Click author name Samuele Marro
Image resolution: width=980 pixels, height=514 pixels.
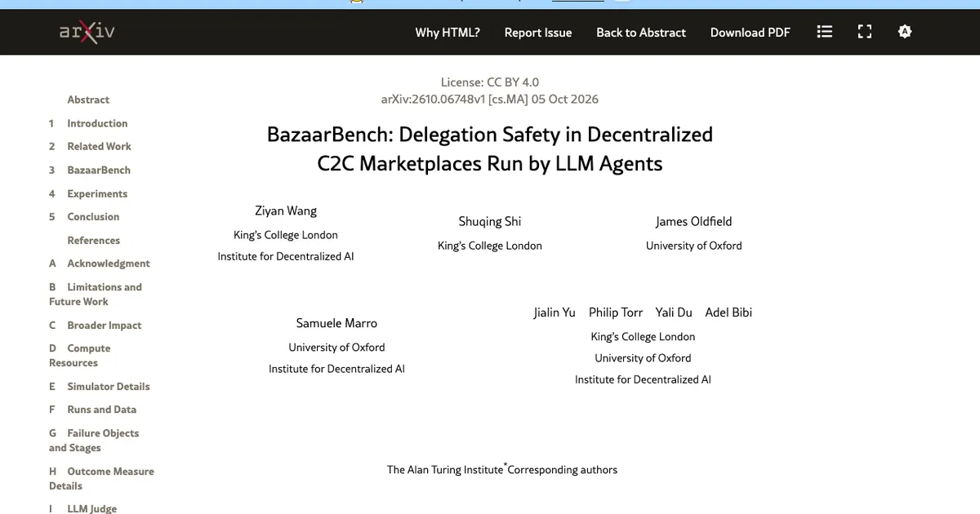pyautogui.click(x=336, y=323)
